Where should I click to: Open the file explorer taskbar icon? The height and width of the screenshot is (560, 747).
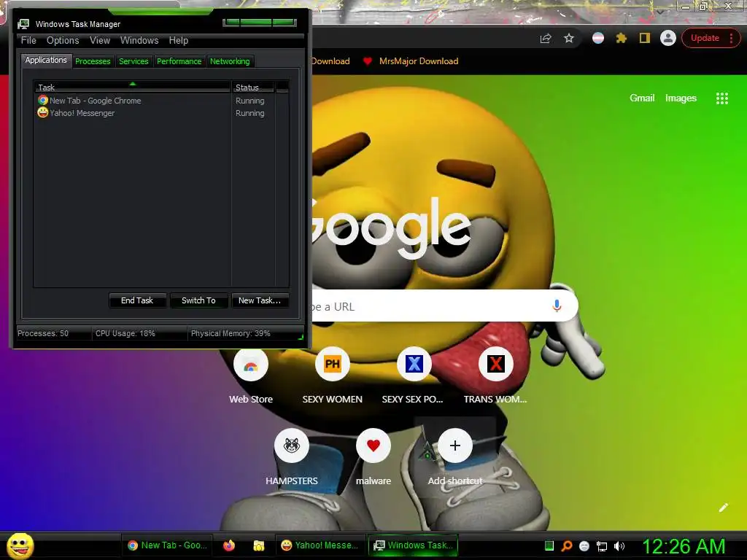tap(259, 545)
